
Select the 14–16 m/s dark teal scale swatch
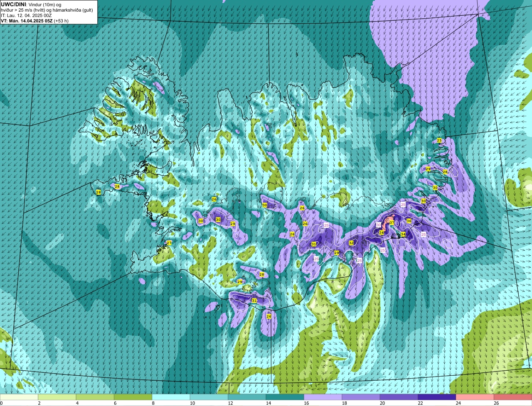pos(285,397)
